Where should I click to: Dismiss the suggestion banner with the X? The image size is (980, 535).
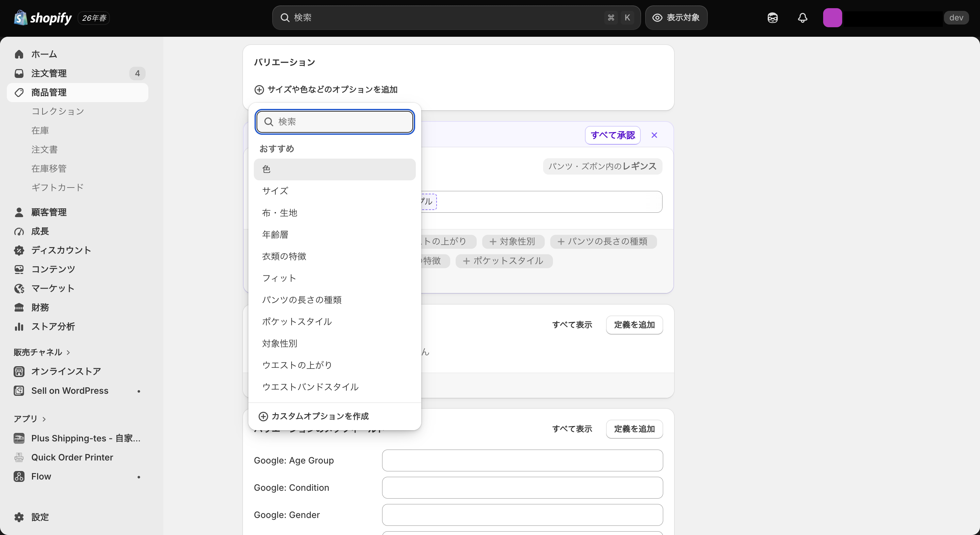(654, 135)
